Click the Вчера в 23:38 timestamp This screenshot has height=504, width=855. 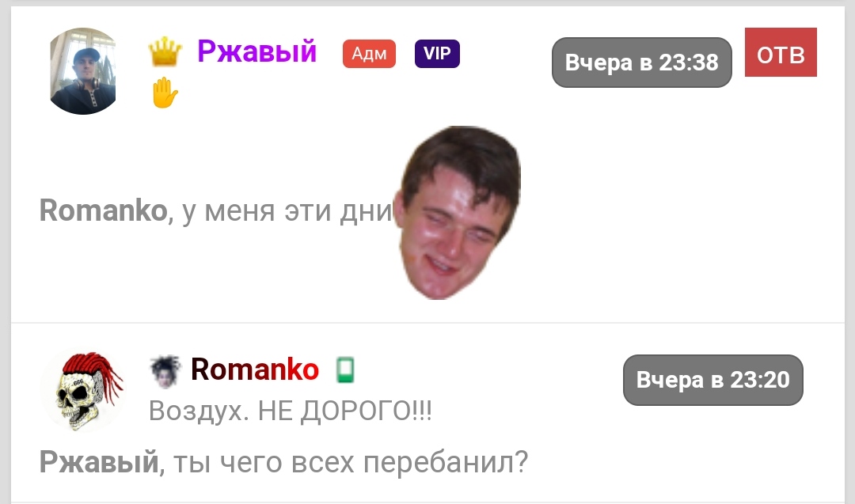(x=642, y=63)
